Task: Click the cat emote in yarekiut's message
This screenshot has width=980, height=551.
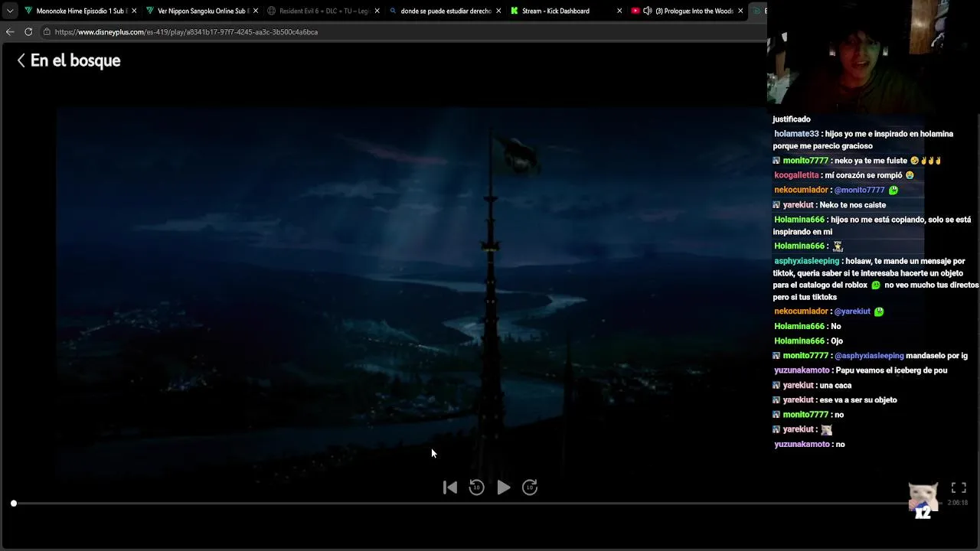Action: (826, 430)
